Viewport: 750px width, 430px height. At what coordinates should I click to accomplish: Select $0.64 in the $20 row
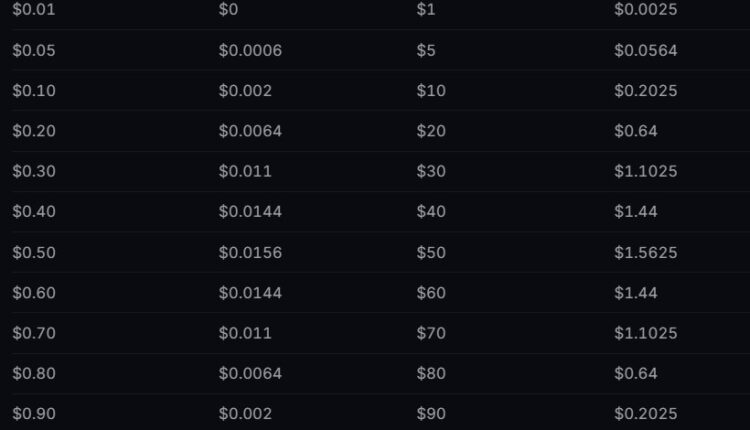[x=636, y=131]
